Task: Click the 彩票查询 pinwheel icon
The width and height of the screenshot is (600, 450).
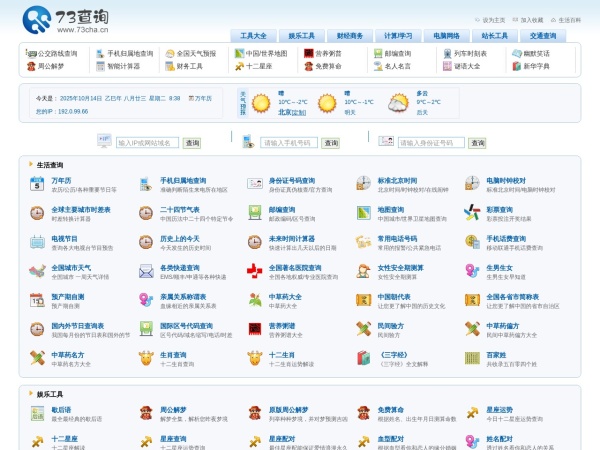Action: (472, 212)
